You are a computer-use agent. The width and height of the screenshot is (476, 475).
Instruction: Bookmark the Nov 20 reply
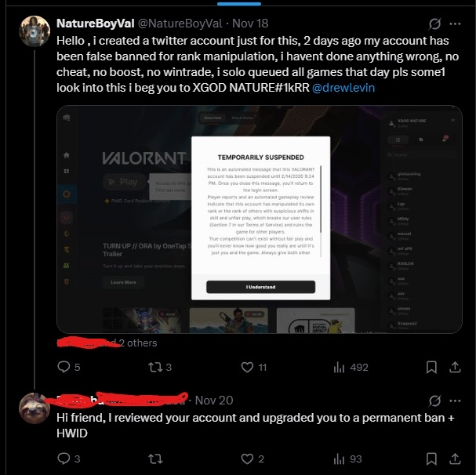tap(431, 459)
